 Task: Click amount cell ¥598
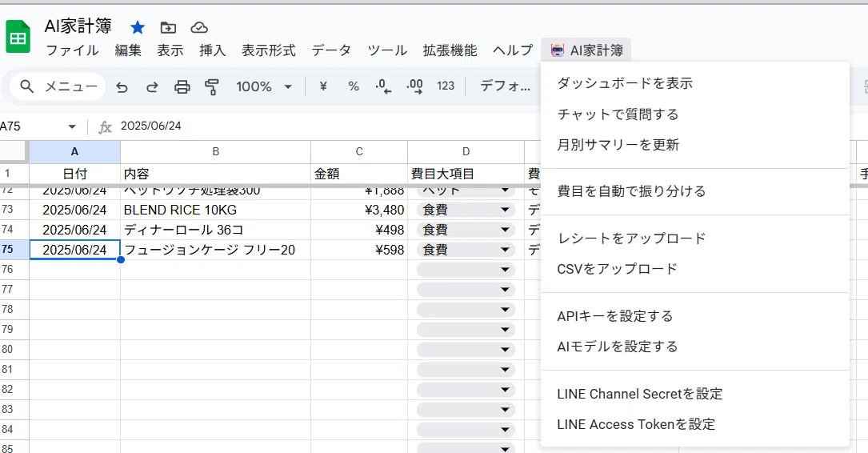[x=359, y=250]
